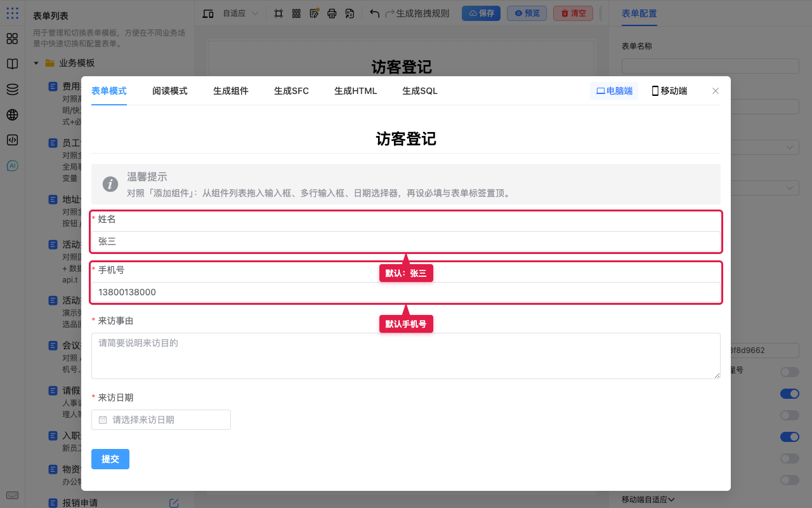This screenshot has height=508, width=812.
Task: Click the edit icon beside 报销申请
Action: [x=174, y=503]
